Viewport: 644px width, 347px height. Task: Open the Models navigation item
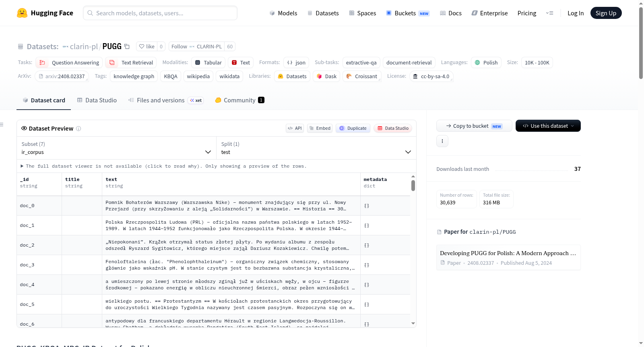(x=283, y=13)
